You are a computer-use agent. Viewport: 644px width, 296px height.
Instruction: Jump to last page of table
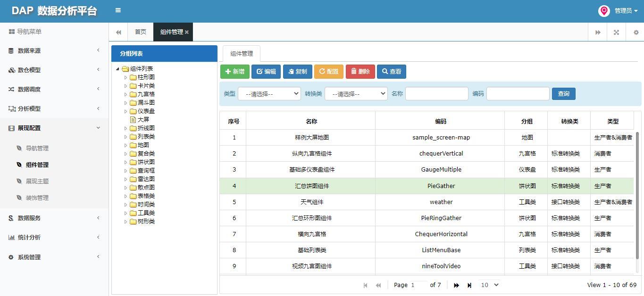point(469,285)
